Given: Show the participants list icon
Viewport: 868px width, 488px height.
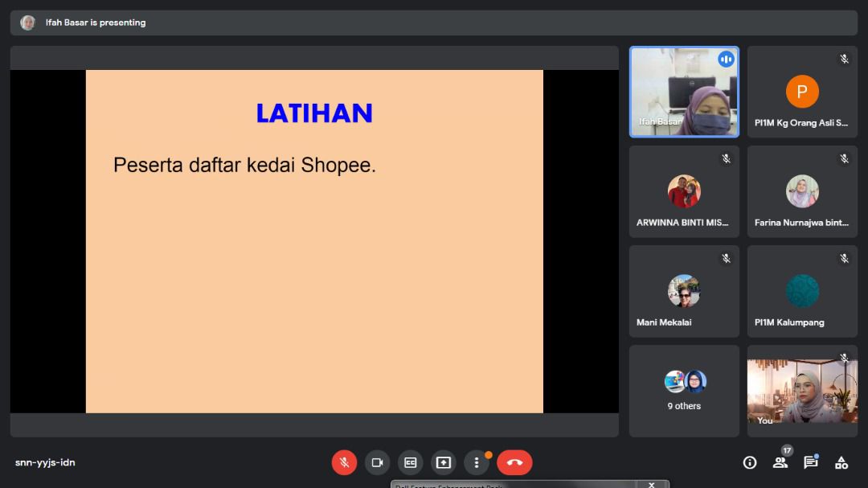Looking at the screenshot, I should pos(780,462).
